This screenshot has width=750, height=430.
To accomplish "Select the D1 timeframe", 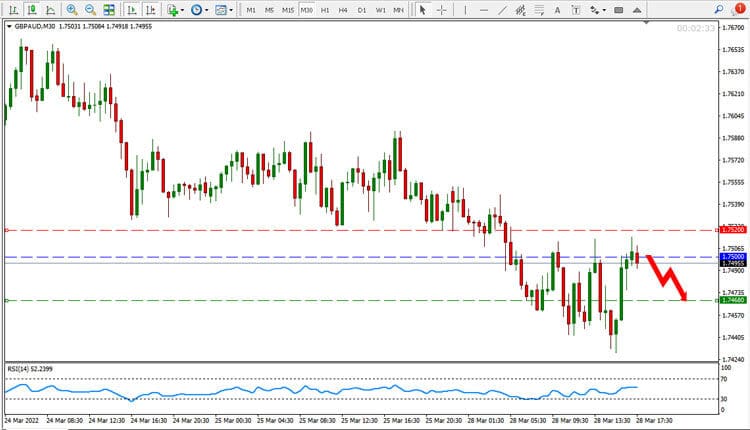I will [x=361, y=10].
